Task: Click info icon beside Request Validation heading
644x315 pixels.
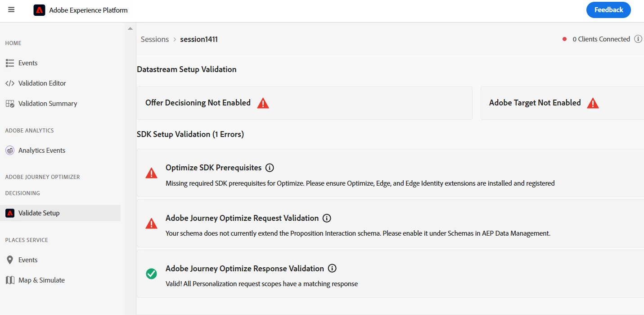Action: click(x=327, y=218)
